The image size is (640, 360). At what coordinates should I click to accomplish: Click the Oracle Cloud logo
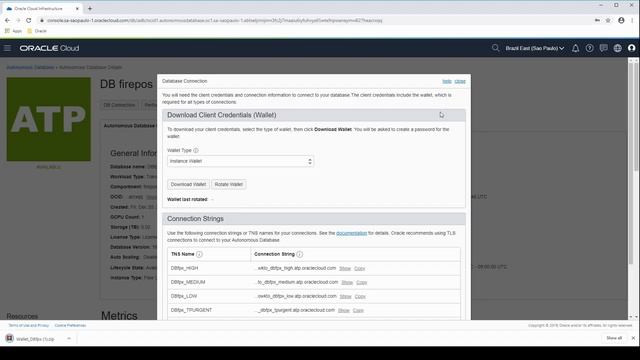[x=49, y=48]
